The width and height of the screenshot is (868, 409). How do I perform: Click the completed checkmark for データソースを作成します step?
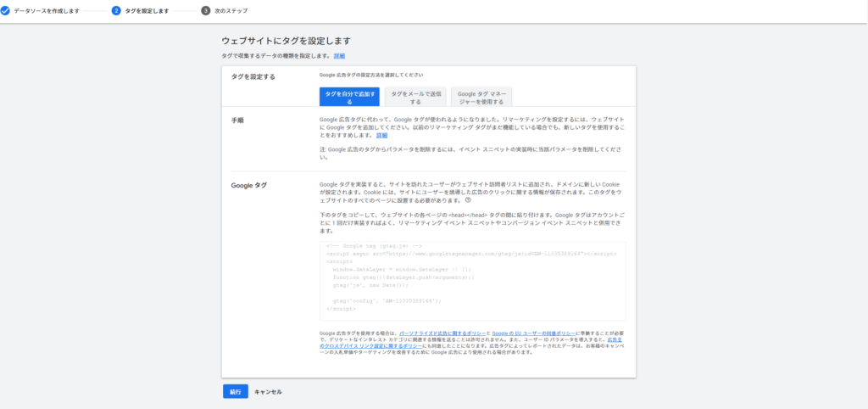5,10
